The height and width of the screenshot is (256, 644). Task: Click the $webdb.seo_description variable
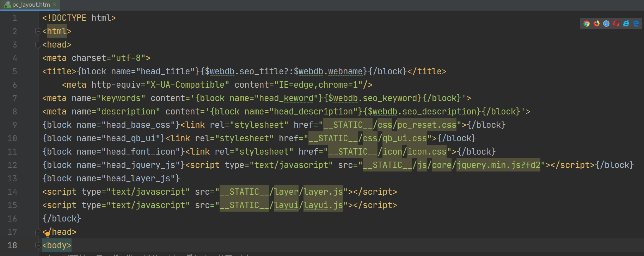pyautogui.click(x=422, y=112)
